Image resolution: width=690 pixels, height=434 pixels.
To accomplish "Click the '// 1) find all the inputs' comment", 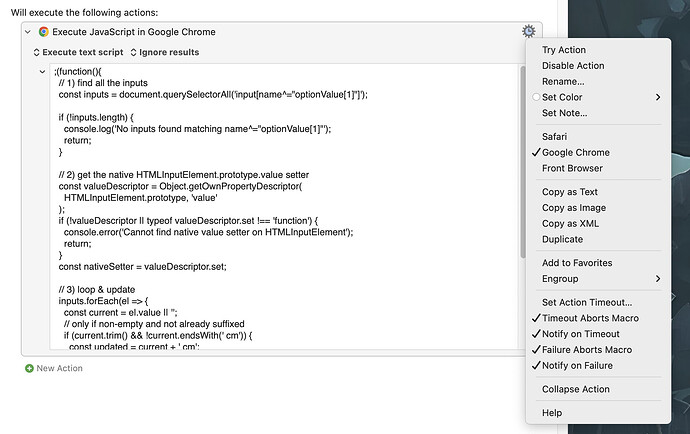I will pos(103,83).
